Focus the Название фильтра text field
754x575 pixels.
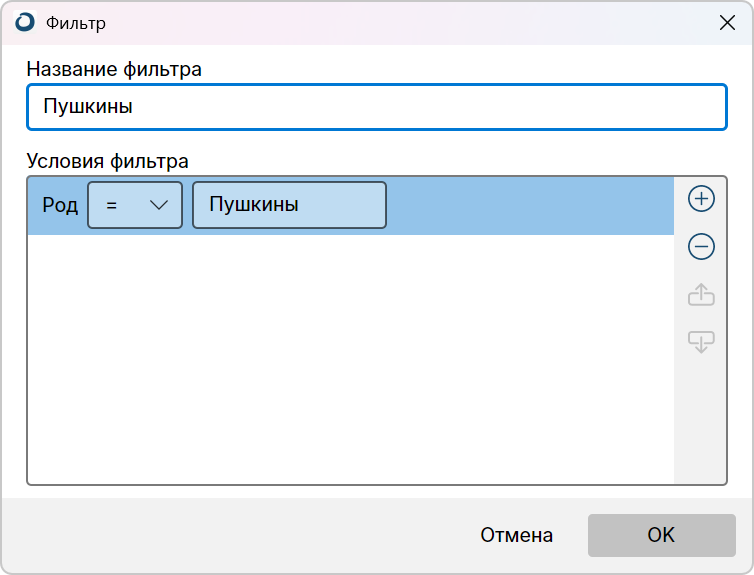point(377,107)
